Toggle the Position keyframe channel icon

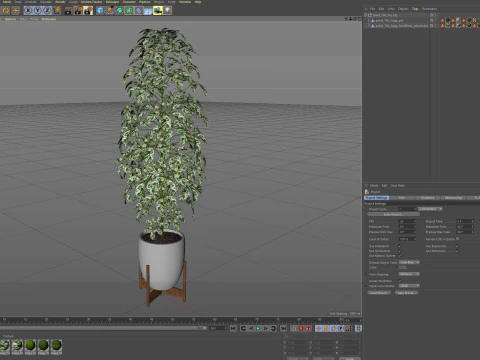[318, 328]
